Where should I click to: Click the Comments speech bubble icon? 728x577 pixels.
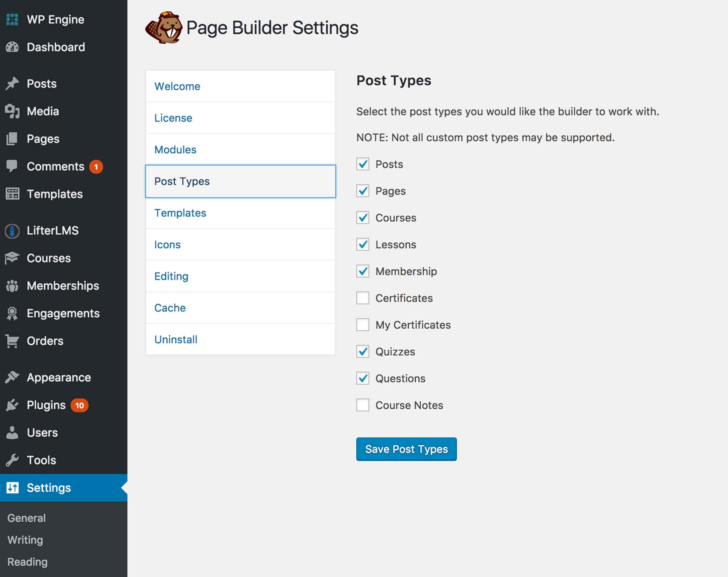point(13,166)
